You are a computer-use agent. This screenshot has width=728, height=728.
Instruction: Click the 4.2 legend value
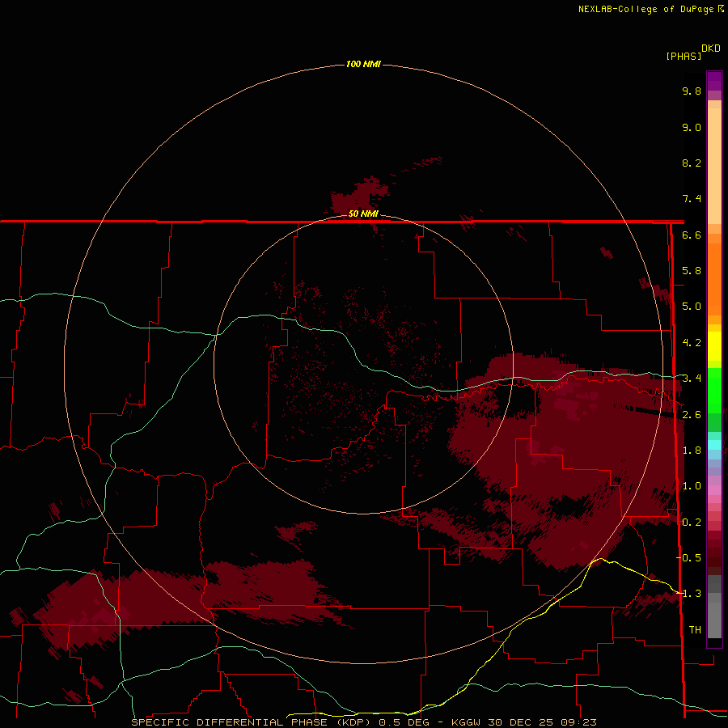point(692,343)
